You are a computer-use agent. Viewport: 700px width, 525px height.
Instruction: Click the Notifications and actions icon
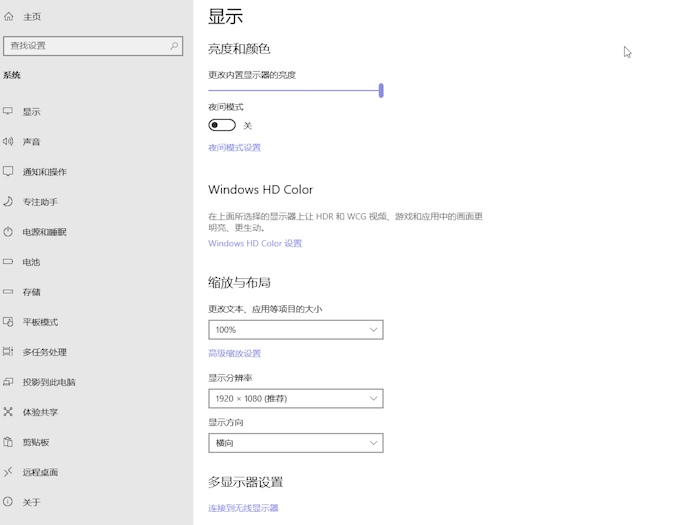click(8, 171)
